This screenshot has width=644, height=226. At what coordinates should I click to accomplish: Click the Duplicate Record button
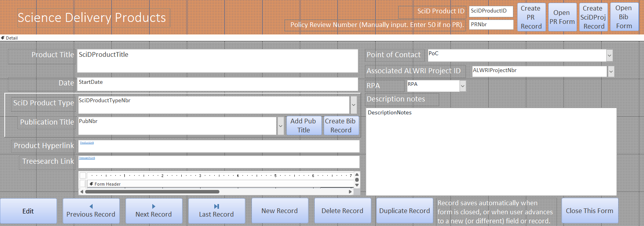405,211
